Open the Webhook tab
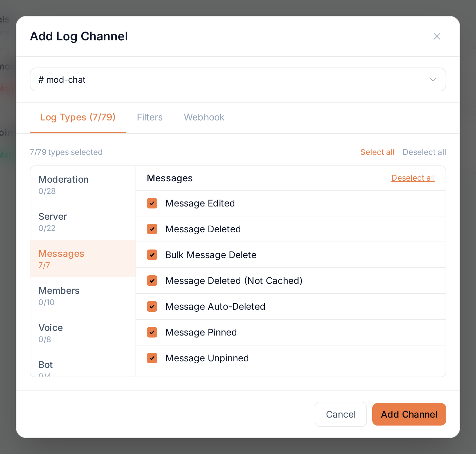 click(x=204, y=117)
